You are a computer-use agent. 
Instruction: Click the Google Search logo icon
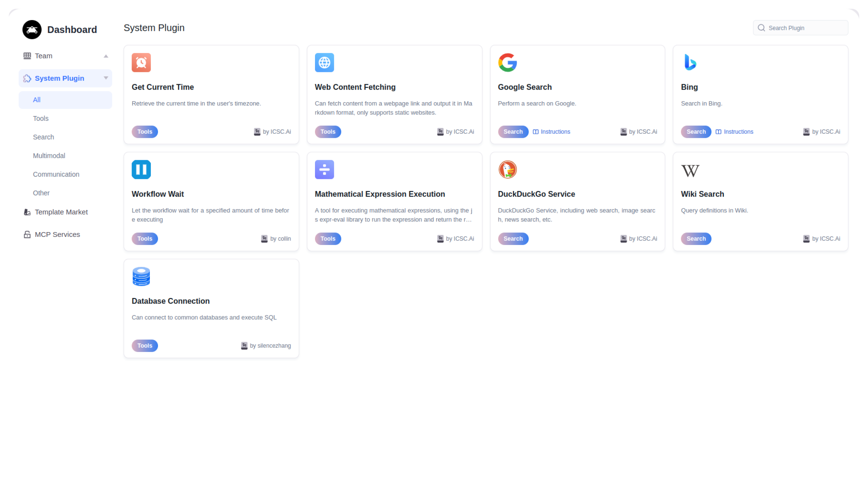tap(507, 62)
